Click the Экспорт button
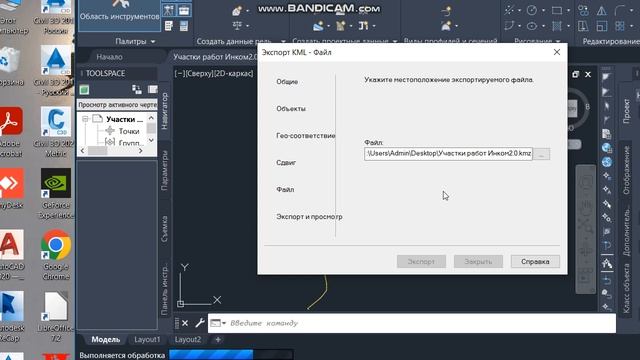This screenshot has height=360, width=640. click(421, 261)
